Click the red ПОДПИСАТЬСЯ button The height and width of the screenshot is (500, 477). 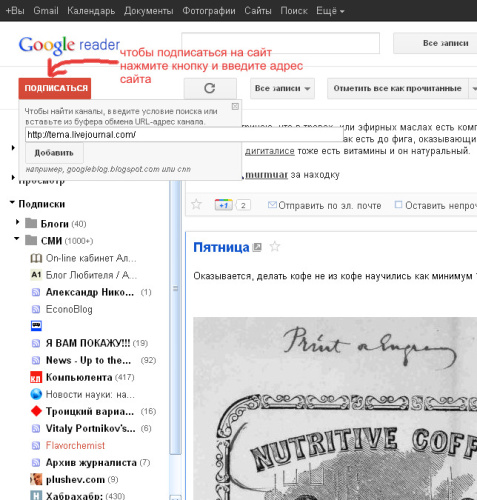55,88
